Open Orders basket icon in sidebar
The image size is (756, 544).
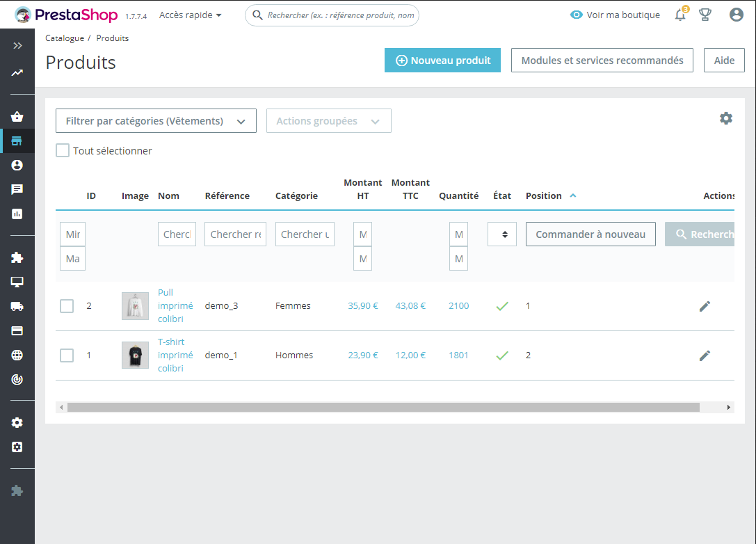coord(17,117)
